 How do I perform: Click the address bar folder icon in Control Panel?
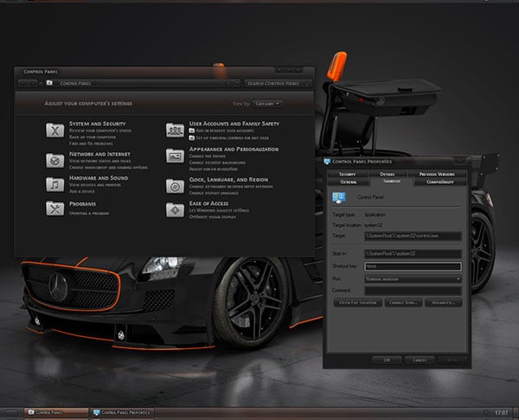point(49,83)
